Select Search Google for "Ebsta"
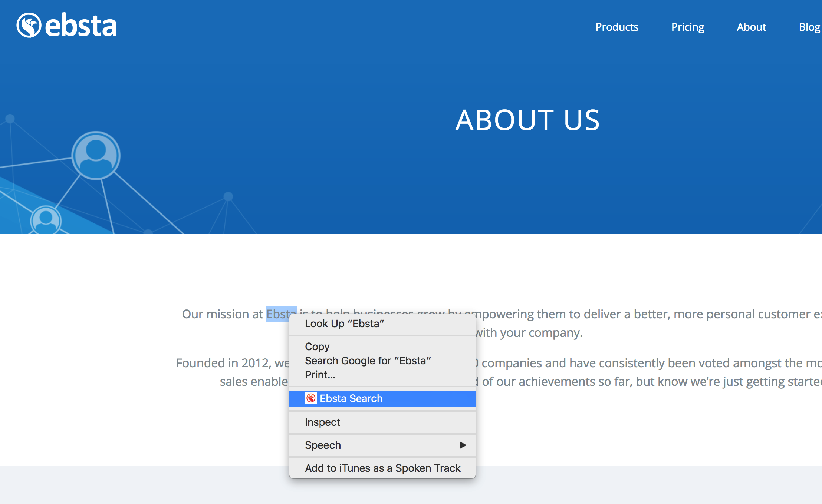822x504 pixels. (x=368, y=361)
